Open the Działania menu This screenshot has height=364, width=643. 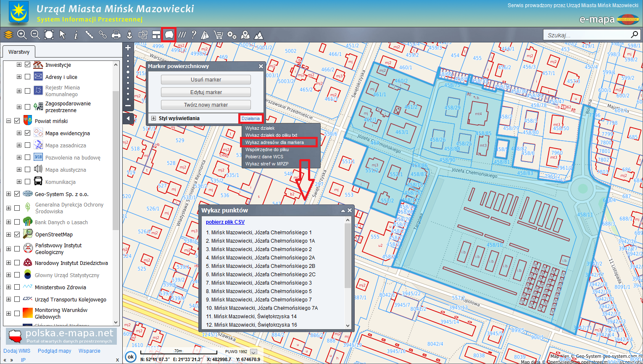pyautogui.click(x=250, y=119)
